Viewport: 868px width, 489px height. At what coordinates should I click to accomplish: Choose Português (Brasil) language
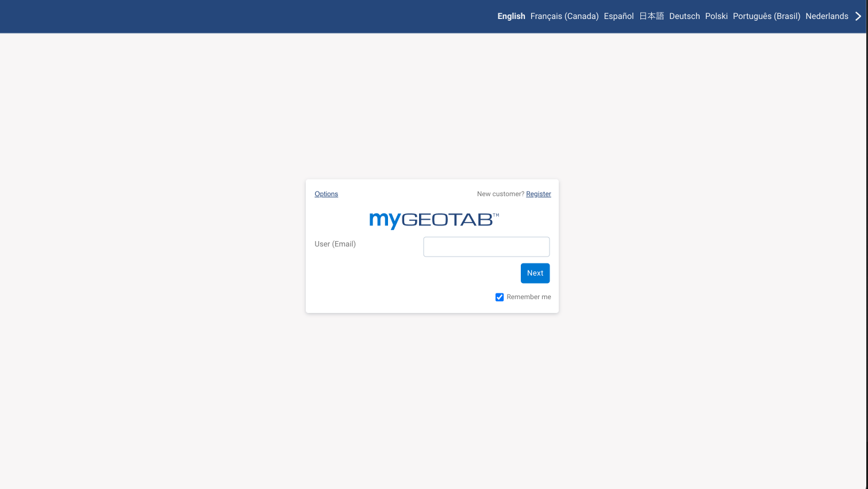click(766, 16)
